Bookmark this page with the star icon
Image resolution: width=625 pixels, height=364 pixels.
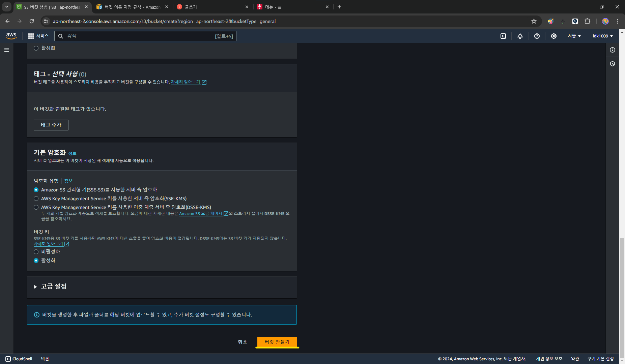534,21
